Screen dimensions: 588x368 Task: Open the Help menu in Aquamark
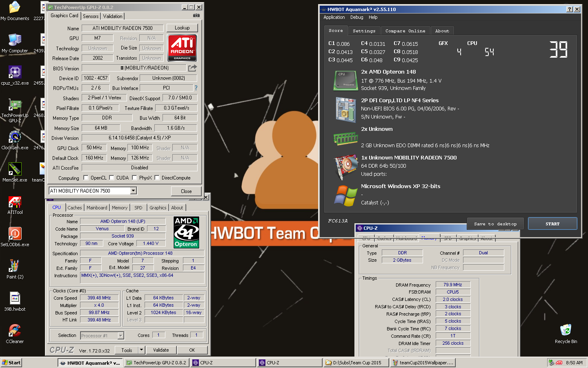(373, 17)
